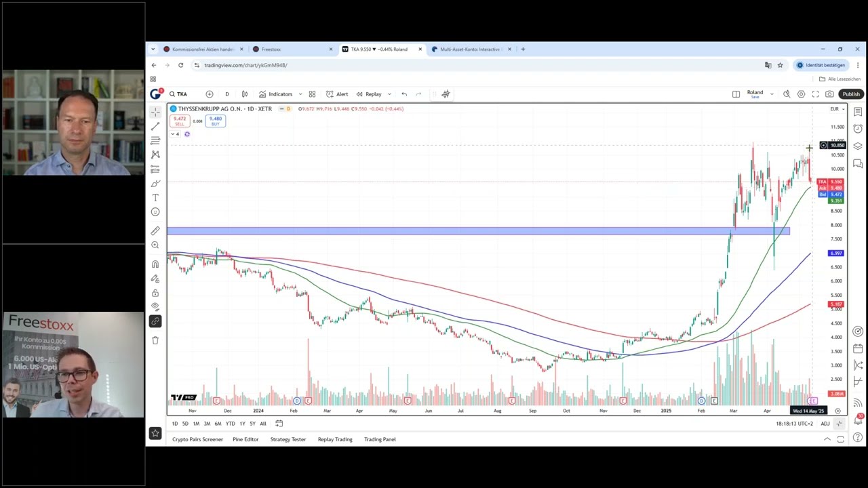The width and height of the screenshot is (868, 488).
Task: Open the watchlist panel icon
Action: click(858, 112)
